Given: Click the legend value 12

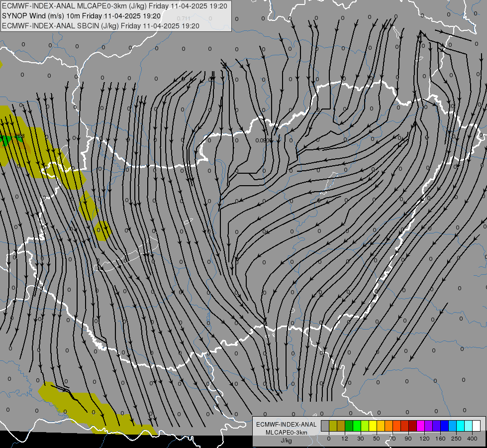Looking at the screenshot, I should point(345,439).
